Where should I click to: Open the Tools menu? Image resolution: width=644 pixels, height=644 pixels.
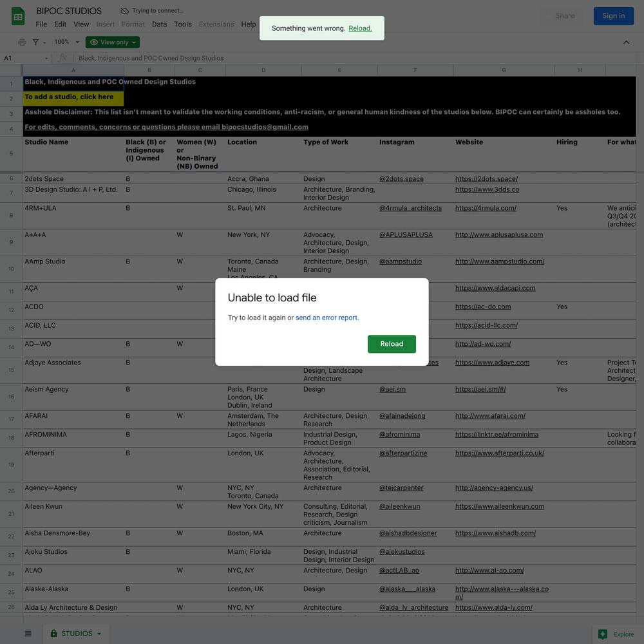click(x=183, y=24)
